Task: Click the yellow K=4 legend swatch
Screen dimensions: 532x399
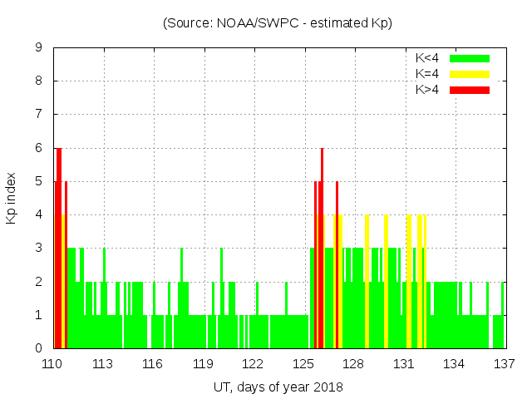Action: pos(470,74)
